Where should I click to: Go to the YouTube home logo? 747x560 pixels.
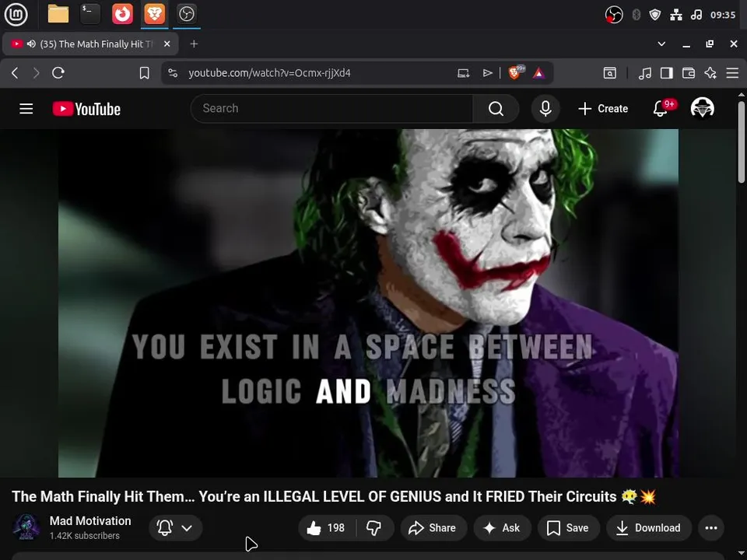tap(86, 109)
